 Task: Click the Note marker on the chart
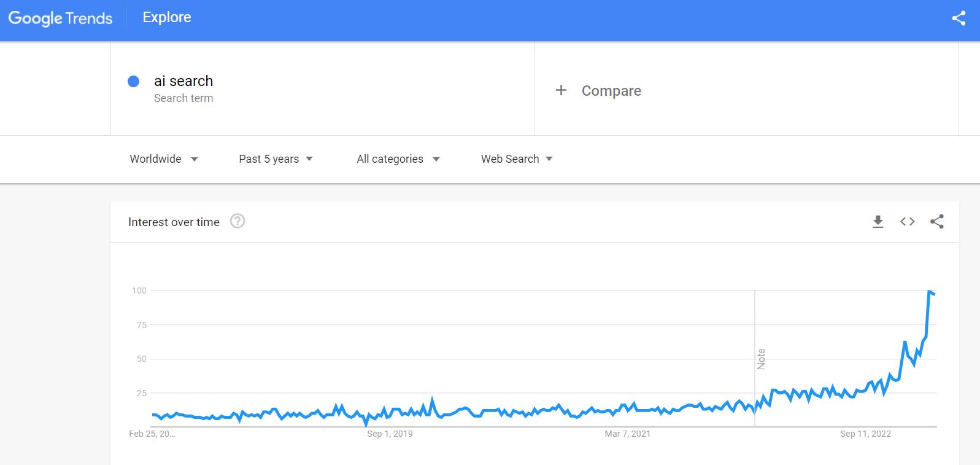(761, 359)
